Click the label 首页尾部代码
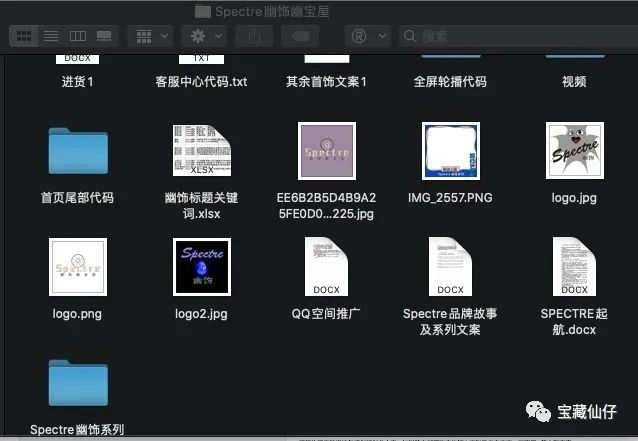The image size is (638, 441). tap(77, 198)
